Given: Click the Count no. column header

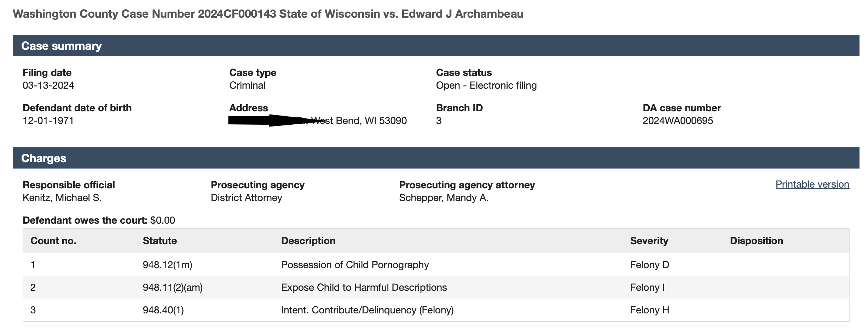Looking at the screenshot, I should pos(53,241).
